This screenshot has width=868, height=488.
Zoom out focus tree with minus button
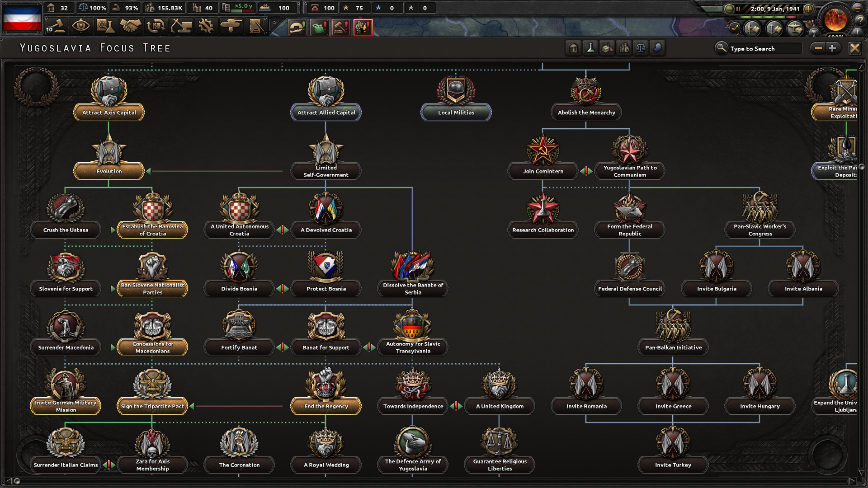click(x=818, y=48)
